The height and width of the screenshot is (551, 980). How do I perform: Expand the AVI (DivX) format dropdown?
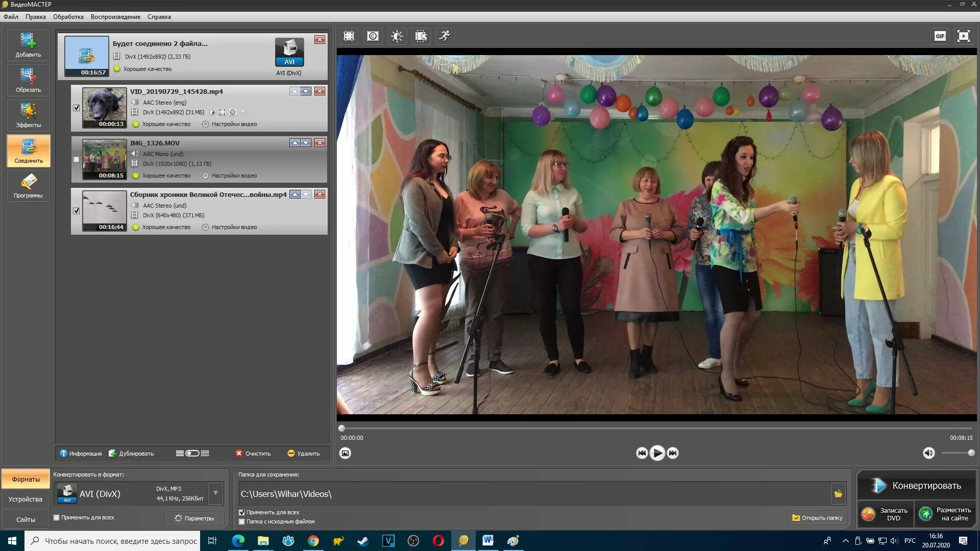tap(215, 493)
